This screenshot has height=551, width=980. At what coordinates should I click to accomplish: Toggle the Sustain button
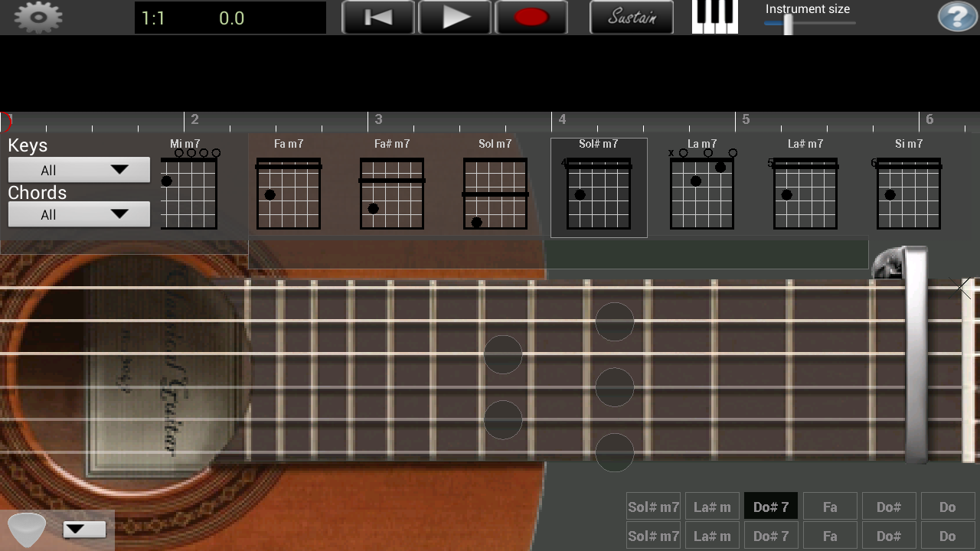coord(632,17)
